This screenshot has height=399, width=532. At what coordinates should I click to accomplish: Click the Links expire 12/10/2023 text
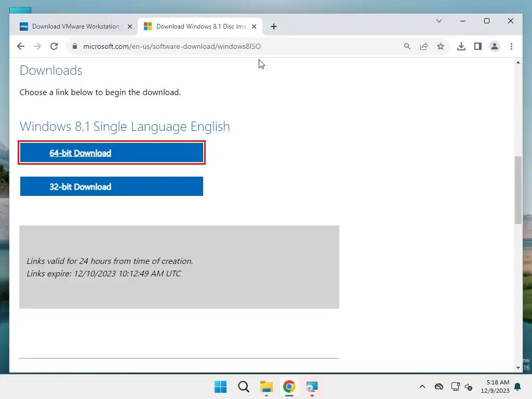tap(104, 273)
